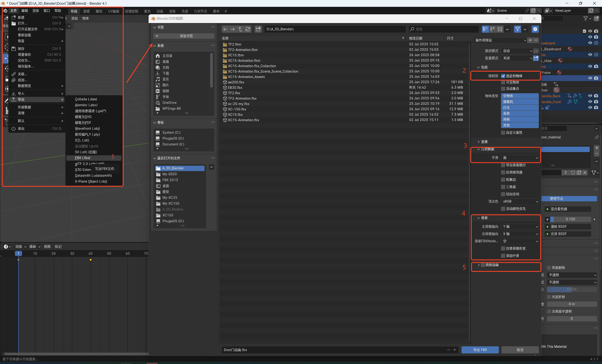
Task: Switch to horizontal list display mode
Action: click(493, 29)
